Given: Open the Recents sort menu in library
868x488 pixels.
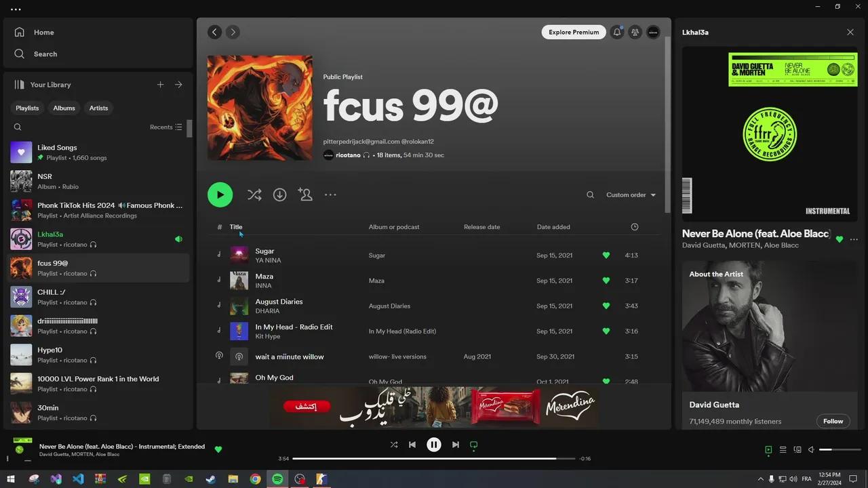Looking at the screenshot, I should pyautogui.click(x=166, y=127).
